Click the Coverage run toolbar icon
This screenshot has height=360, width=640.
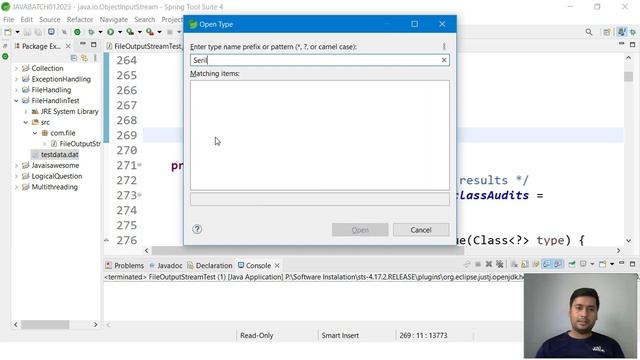point(130,32)
